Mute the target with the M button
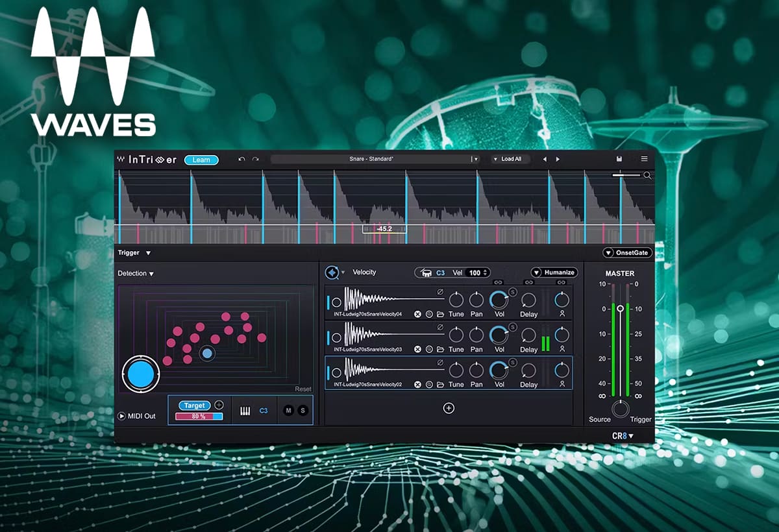The image size is (779, 532). coord(288,411)
